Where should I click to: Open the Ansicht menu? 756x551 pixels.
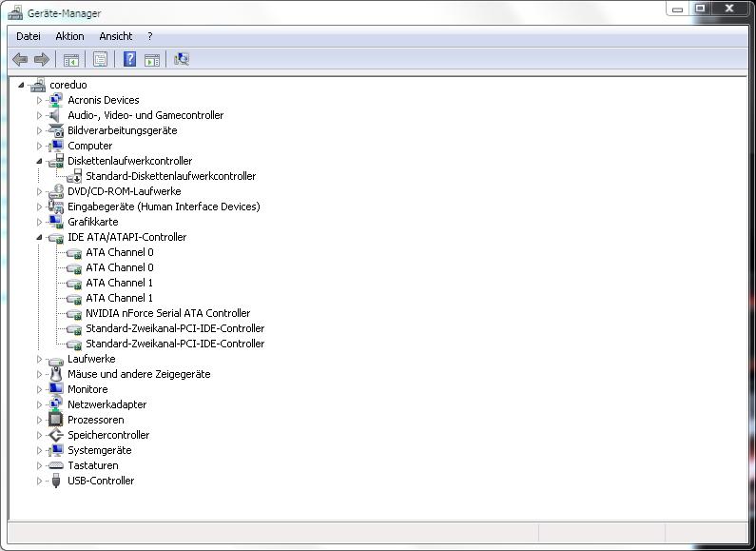click(116, 36)
